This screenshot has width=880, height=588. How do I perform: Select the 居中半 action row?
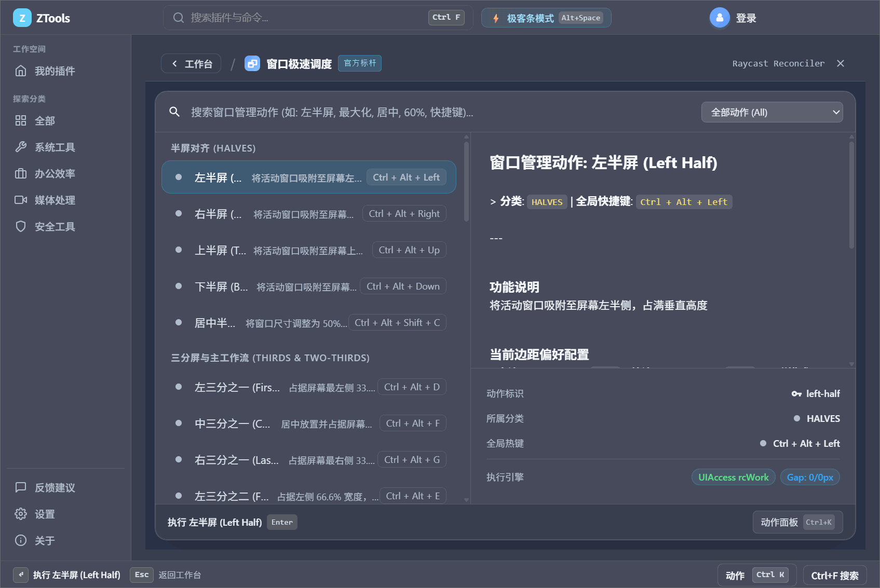[x=309, y=323]
